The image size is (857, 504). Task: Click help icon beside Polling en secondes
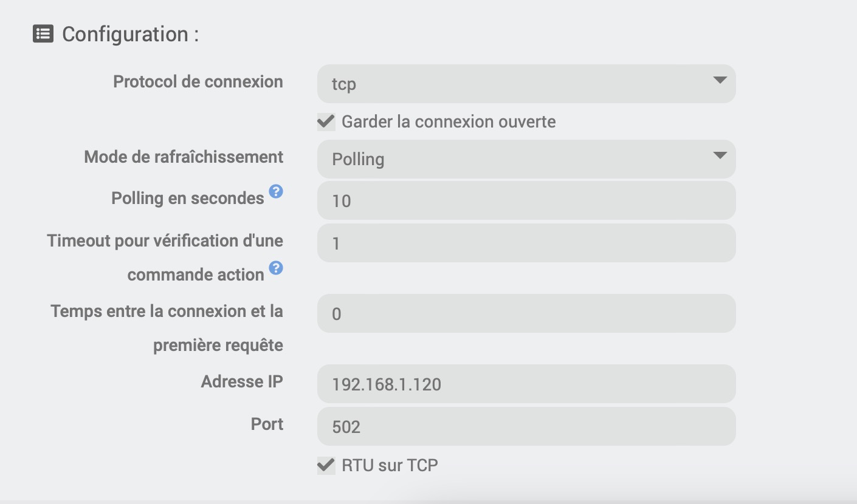pyautogui.click(x=276, y=192)
